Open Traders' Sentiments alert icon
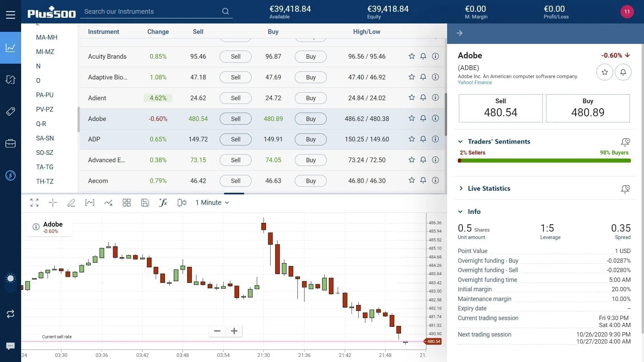644x362 pixels. tap(625, 142)
